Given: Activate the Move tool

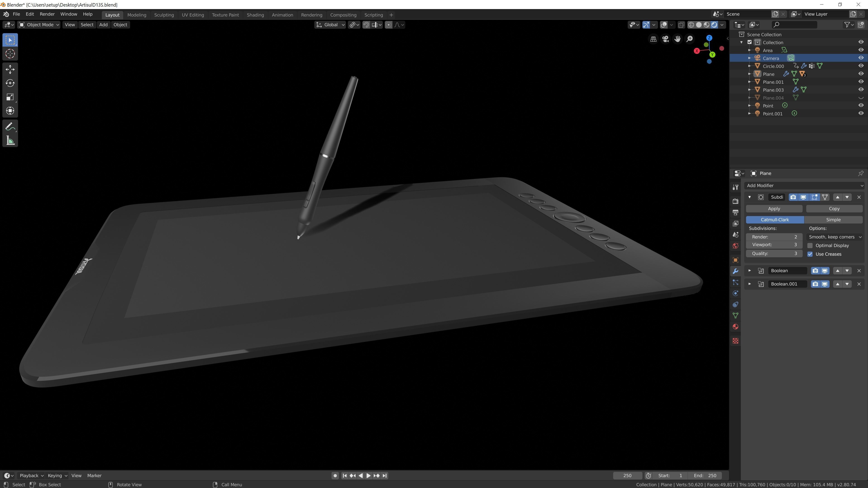Looking at the screenshot, I should [x=10, y=69].
